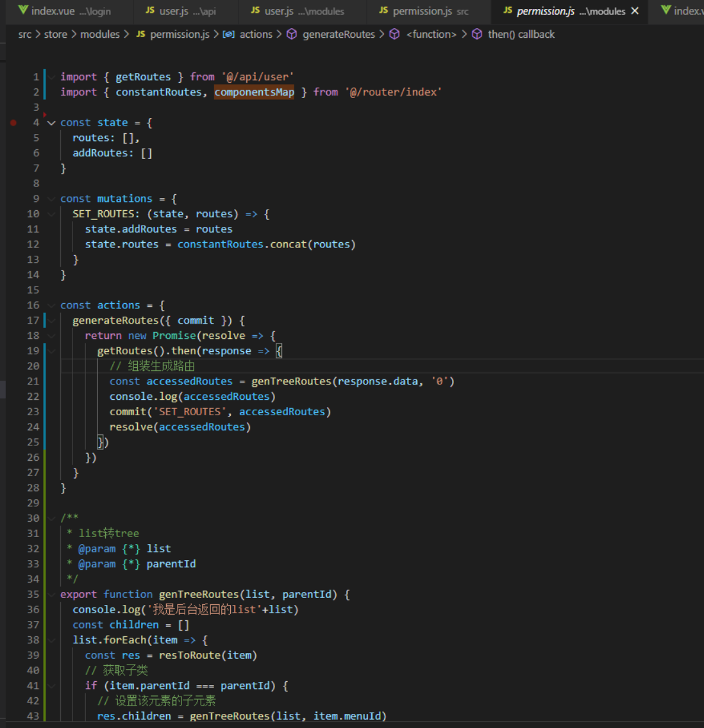Image resolution: width=704 pixels, height=728 pixels.
Task: Fold generateRoutes method at line 17
Action: pyautogui.click(x=51, y=320)
